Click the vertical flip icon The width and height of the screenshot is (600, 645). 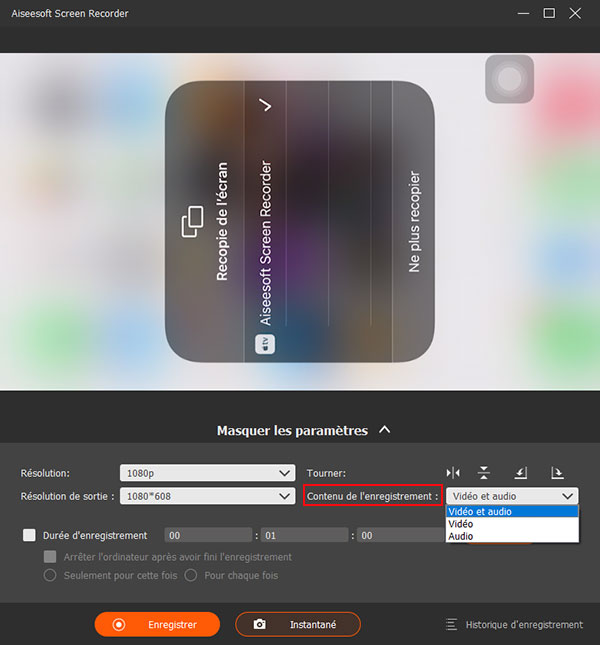484,473
